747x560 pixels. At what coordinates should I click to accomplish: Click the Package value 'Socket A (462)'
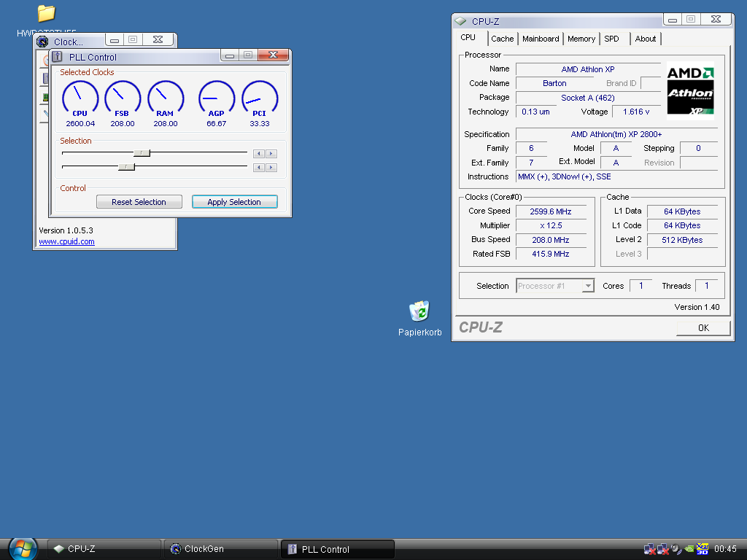[x=588, y=98]
